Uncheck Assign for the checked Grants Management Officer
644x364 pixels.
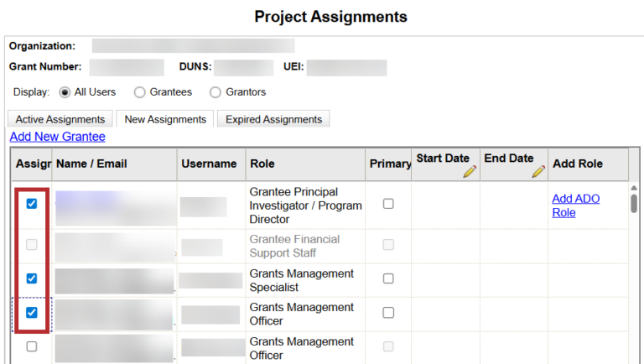pyautogui.click(x=32, y=313)
